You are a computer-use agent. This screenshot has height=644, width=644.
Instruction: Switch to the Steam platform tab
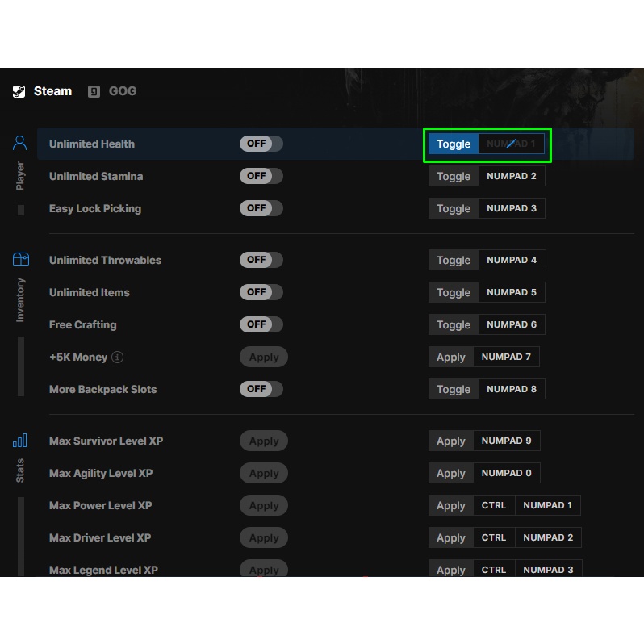coord(52,91)
